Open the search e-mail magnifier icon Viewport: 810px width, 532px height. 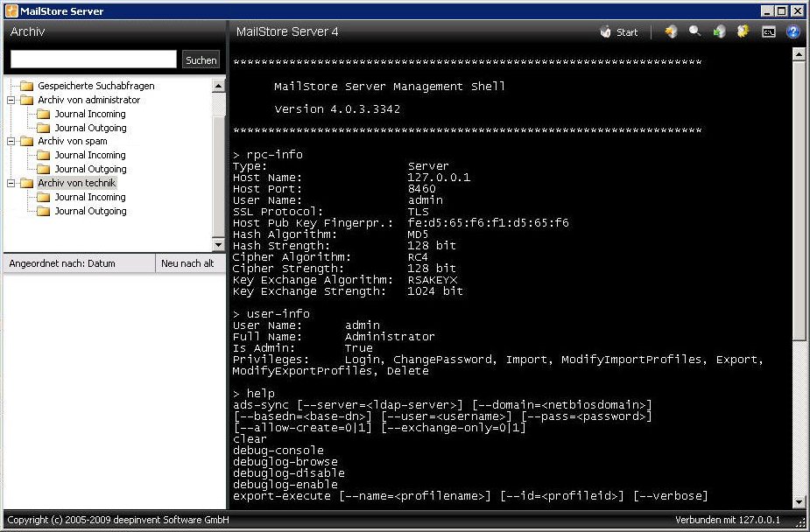click(694, 31)
